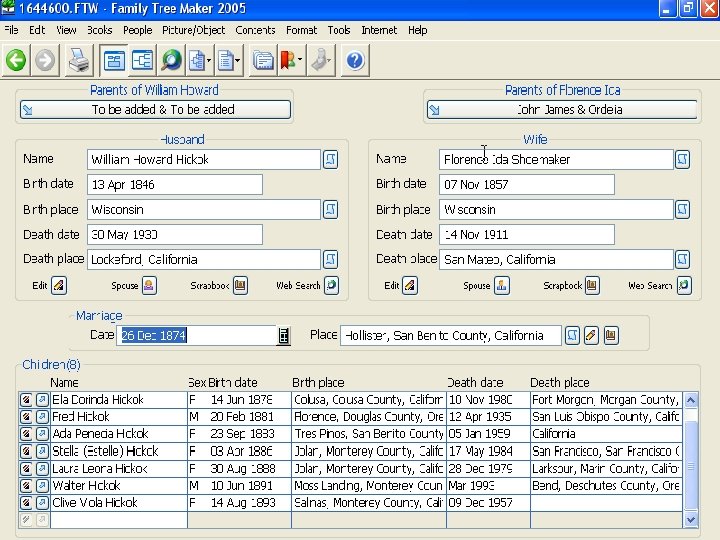The height and width of the screenshot is (540, 720).
Task: Click husband's Edit pencil icon
Action: point(59,285)
